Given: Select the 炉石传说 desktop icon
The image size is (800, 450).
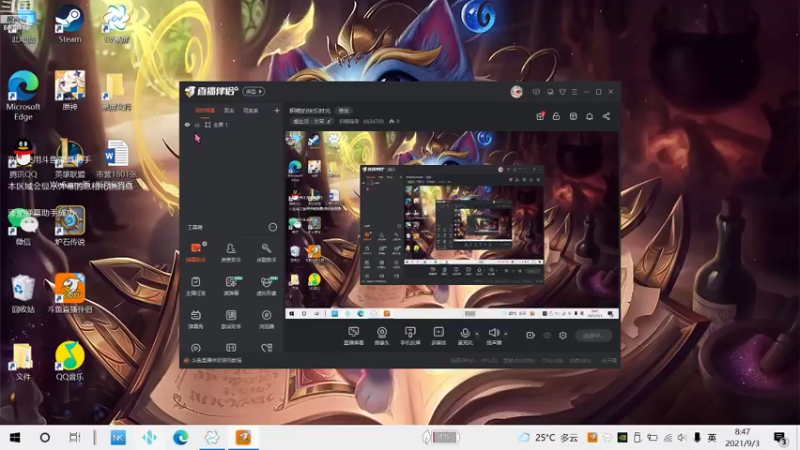Looking at the screenshot, I should (70, 226).
